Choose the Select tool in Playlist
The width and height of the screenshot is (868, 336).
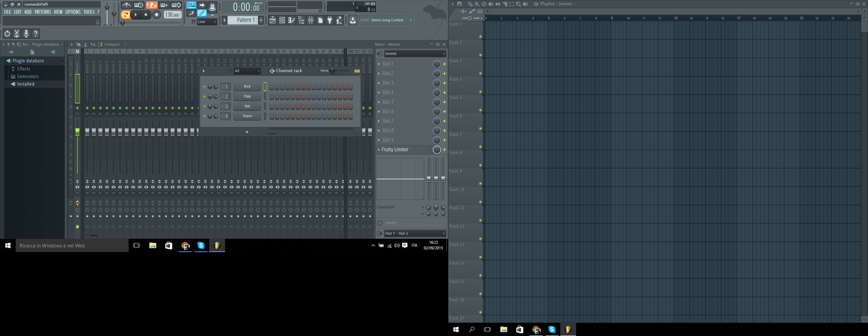[511, 4]
